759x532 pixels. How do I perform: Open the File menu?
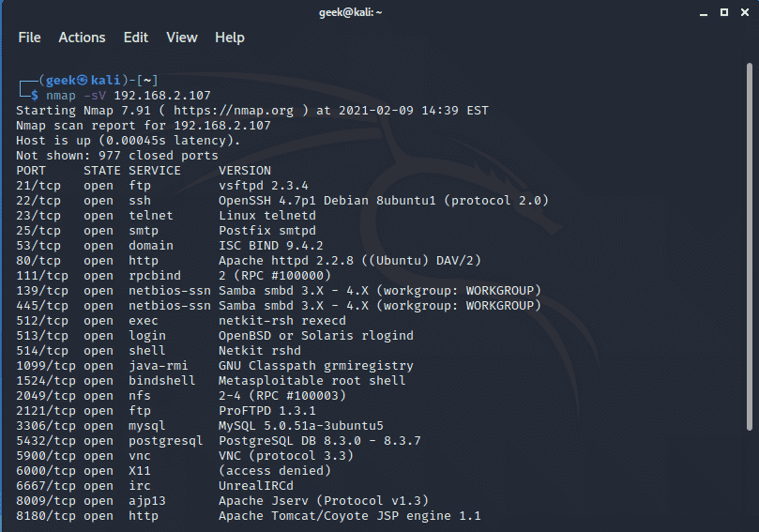(x=29, y=38)
